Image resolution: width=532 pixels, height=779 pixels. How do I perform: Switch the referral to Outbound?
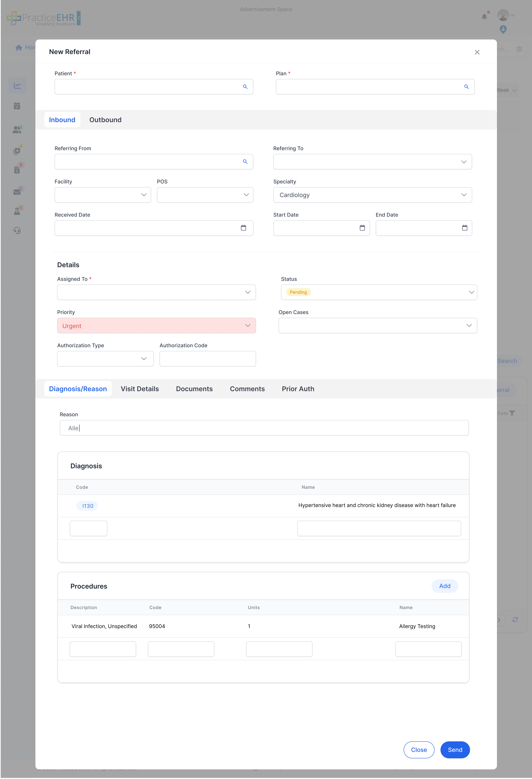(x=105, y=120)
